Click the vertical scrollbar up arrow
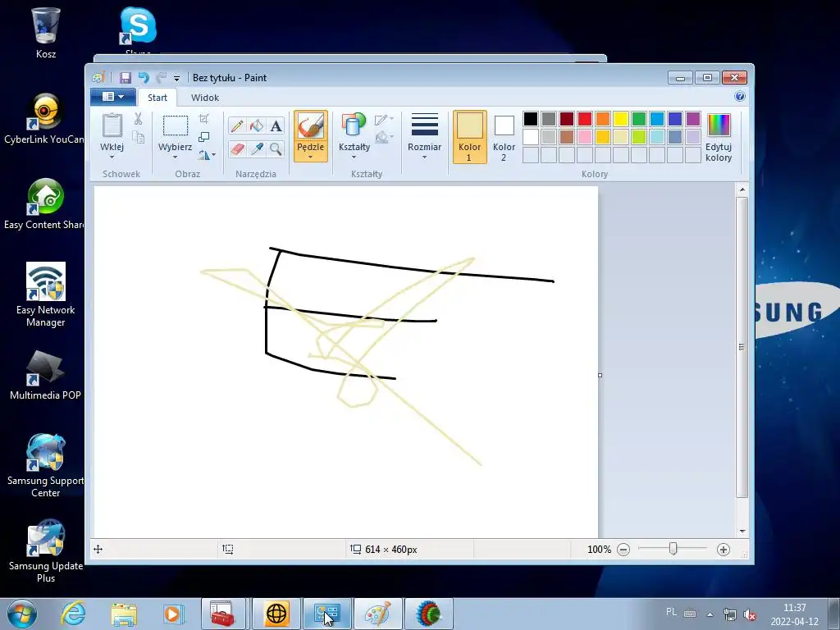Image resolution: width=840 pixels, height=630 pixels. point(742,189)
